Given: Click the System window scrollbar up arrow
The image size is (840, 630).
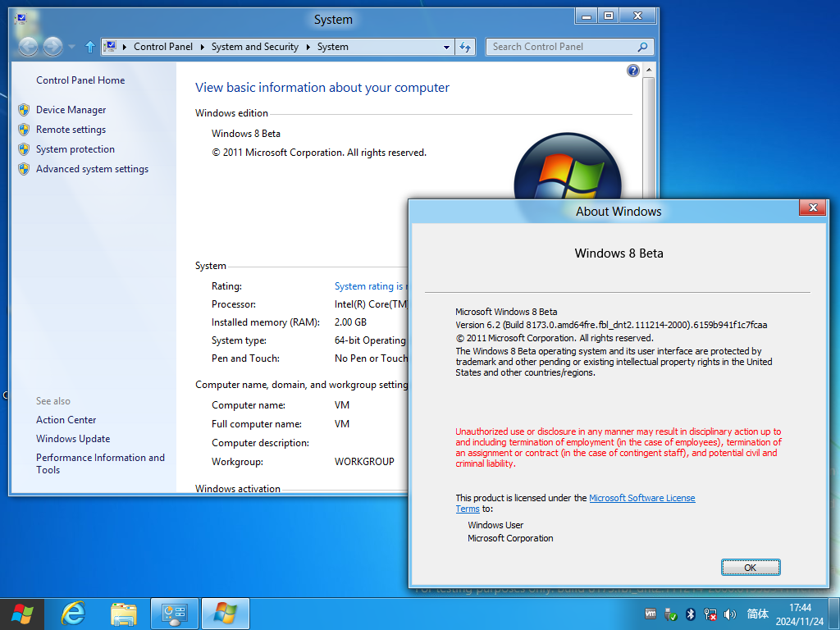Looking at the screenshot, I should coord(648,71).
